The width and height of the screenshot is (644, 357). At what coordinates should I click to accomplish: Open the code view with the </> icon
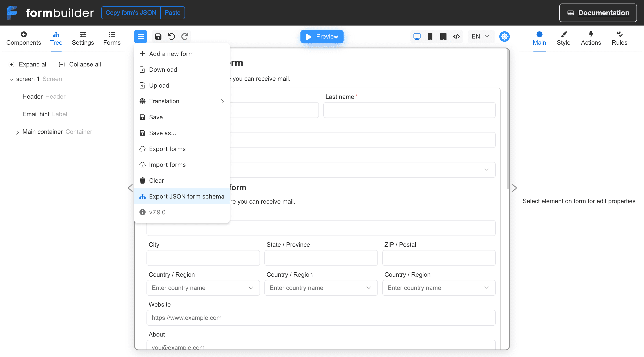point(456,36)
